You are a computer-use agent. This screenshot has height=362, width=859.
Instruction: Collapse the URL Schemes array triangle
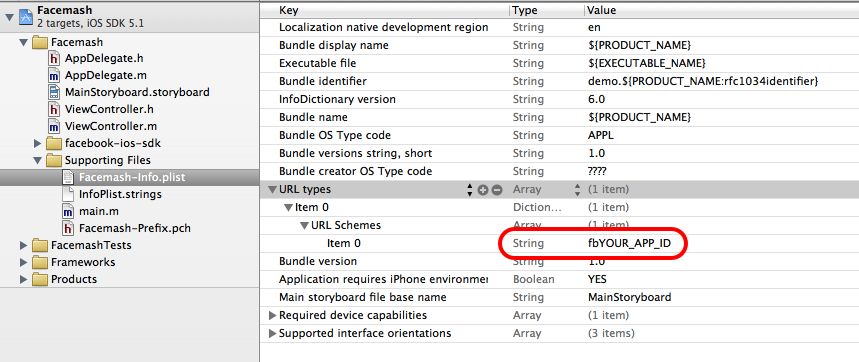coord(305,226)
